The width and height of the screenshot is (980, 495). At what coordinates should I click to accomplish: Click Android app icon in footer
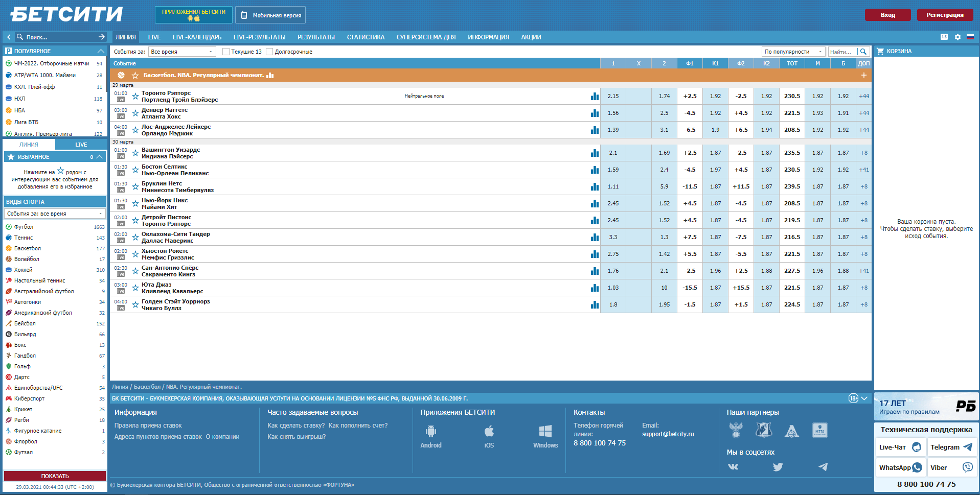point(431,432)
